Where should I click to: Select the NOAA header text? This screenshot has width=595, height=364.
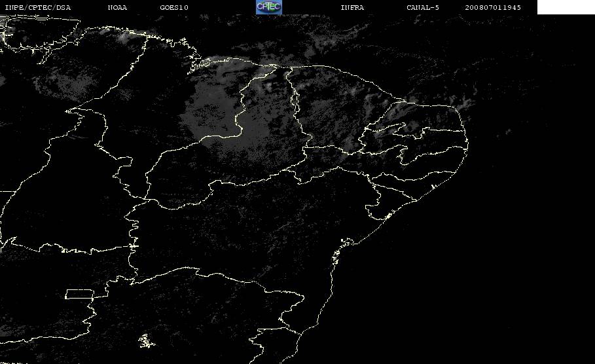click(117, 7)
